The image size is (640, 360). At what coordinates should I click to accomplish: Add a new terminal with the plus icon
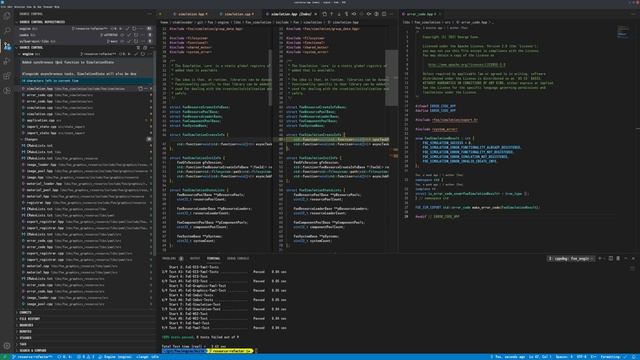[600, 258]
